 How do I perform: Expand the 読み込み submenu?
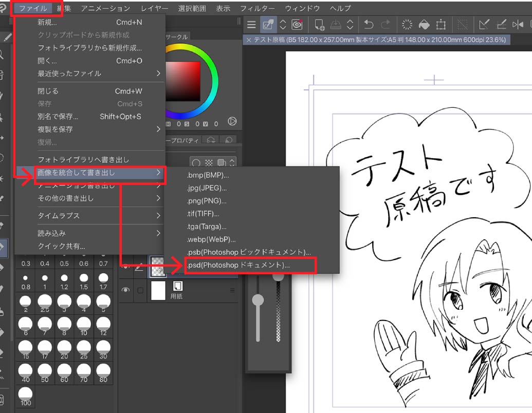98,233
